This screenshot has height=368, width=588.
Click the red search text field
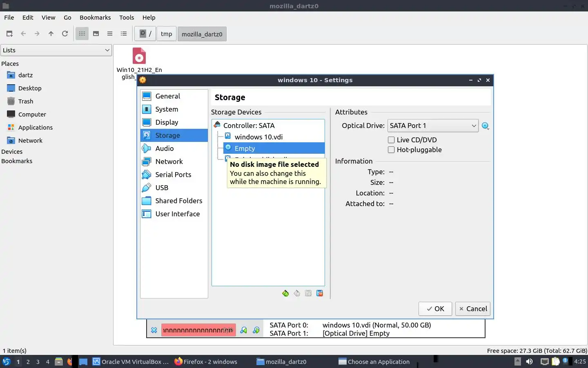pos(198,330)
